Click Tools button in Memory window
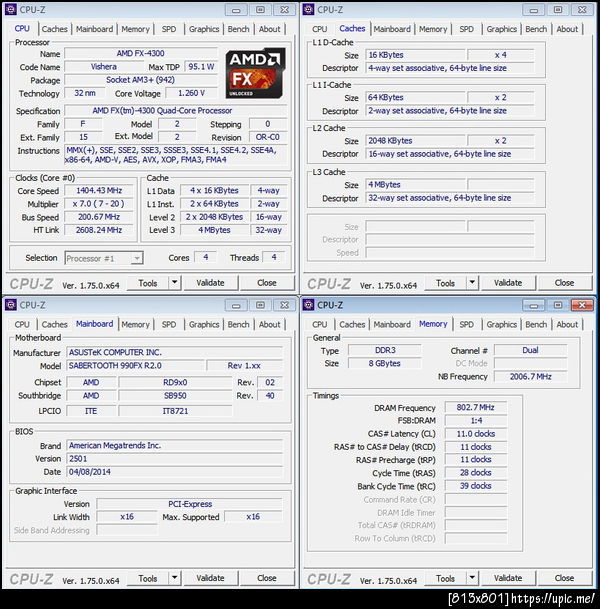 (x=445, y=578)
